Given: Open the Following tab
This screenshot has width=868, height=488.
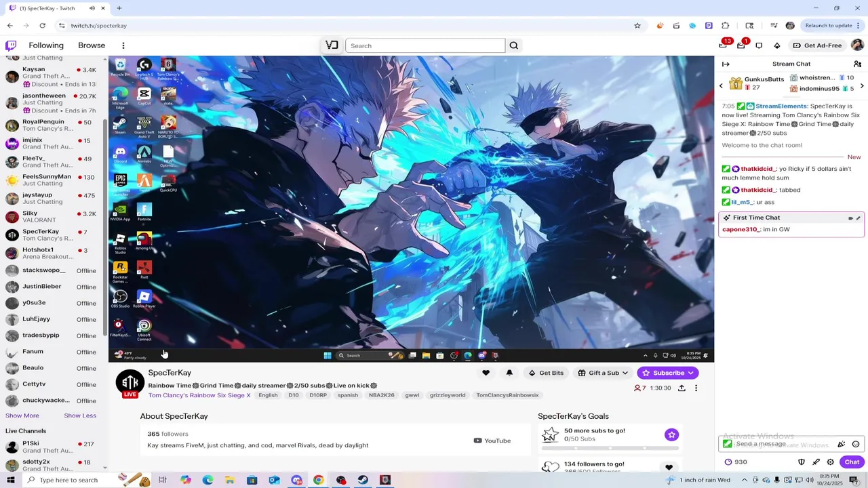Looking at the screenshot, I should [x=46, y=45].
